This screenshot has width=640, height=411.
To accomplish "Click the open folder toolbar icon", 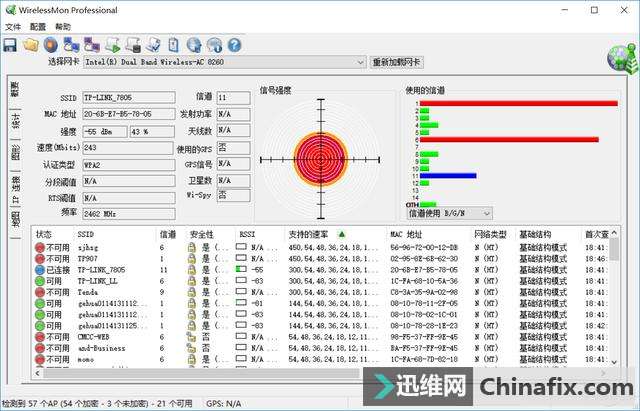I will coord(30,45).
